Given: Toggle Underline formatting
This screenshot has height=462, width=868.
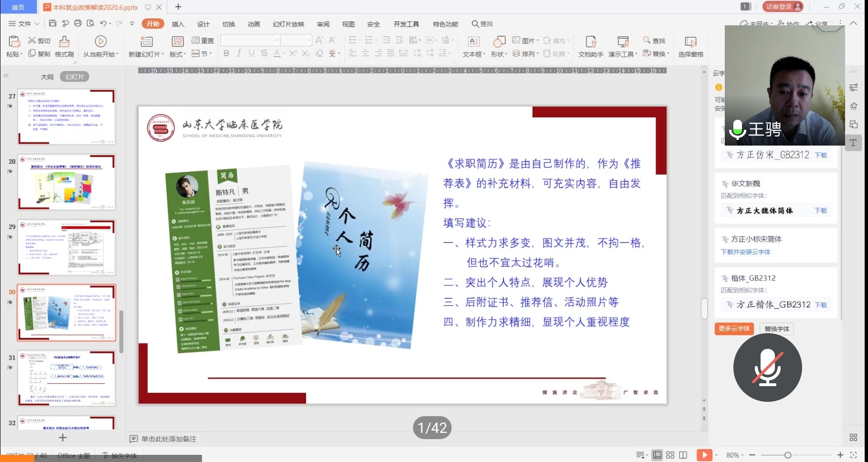Looking at the screenshot, I should [252, 53].
